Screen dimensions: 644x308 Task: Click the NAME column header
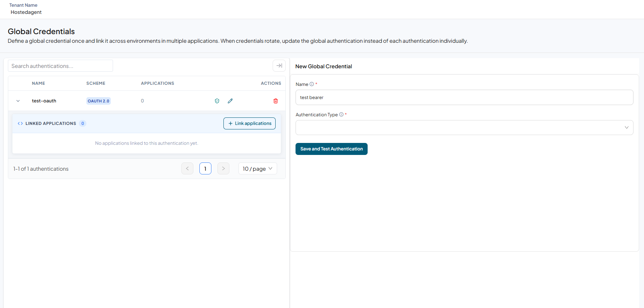pyautogui.click(x=38, y=83)
